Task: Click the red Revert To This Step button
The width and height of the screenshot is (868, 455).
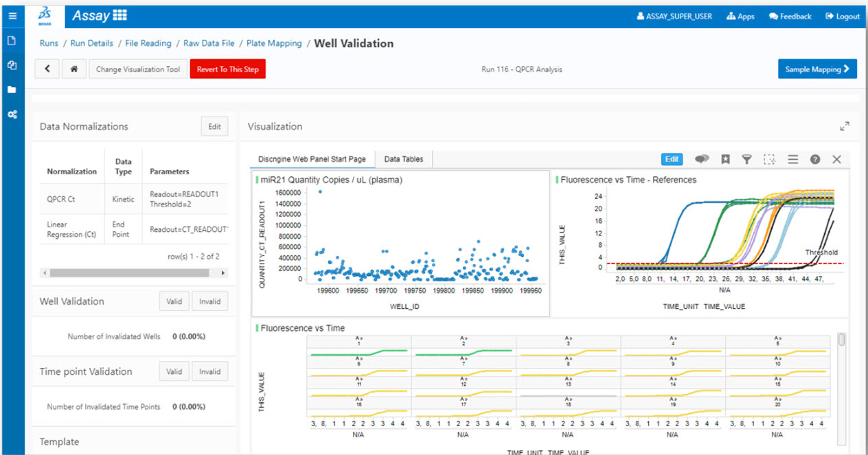Action: click(x=227, y=69)
